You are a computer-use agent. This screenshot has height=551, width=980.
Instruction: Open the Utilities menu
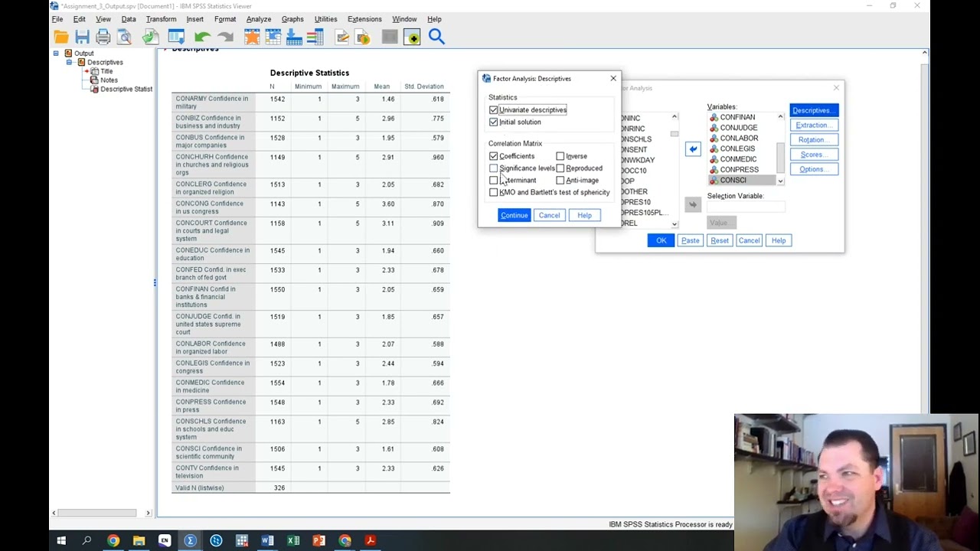tap(325, 19)
